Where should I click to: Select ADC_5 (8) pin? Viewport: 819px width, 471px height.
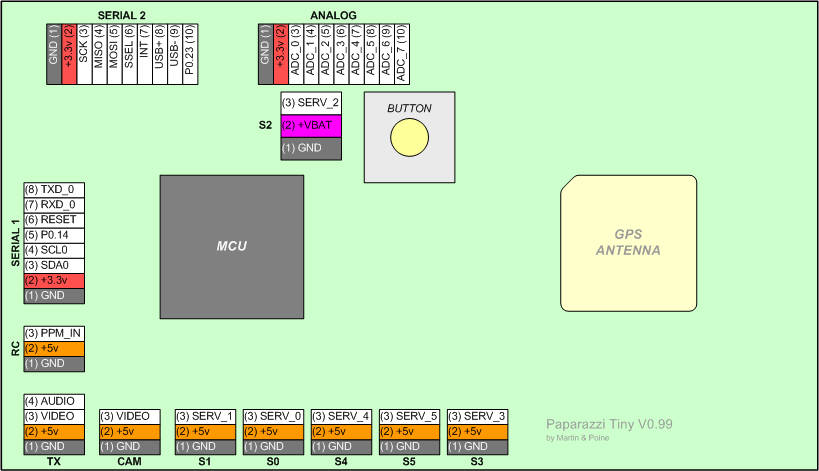click(371, 54)
